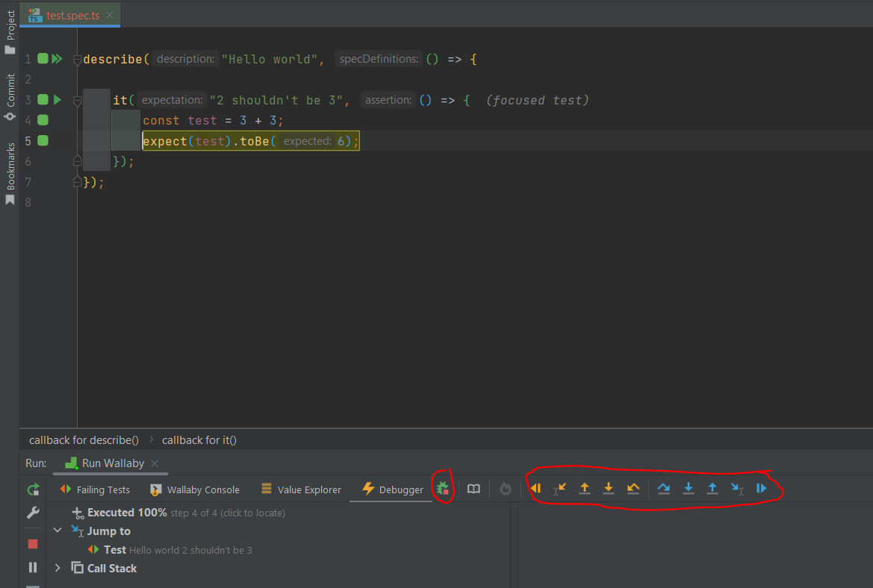This screenshot has height=588, width=873.
Task: Click 'callback for it()' breadcrumb
Action: pyautogui.click(x=199, y=440)
